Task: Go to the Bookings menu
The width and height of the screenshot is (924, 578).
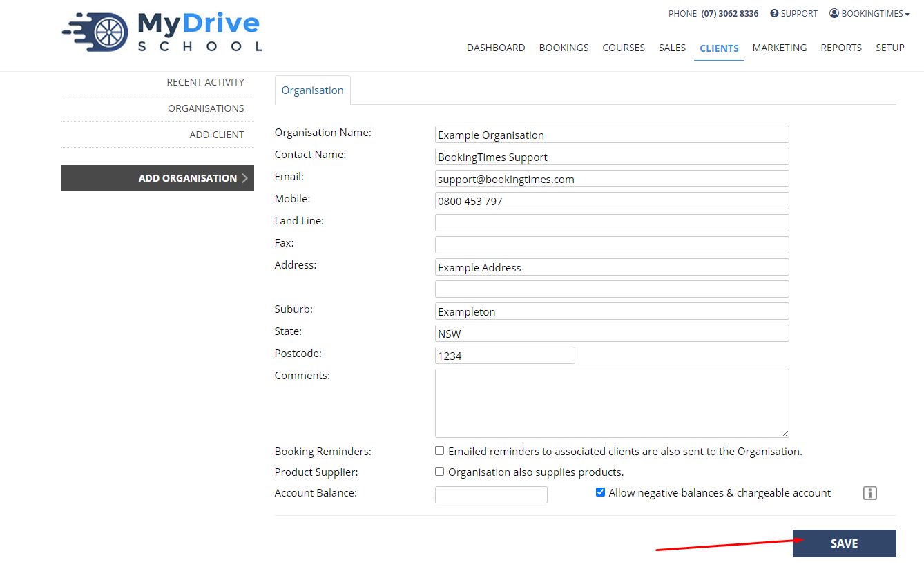Action: click(564, 48)
